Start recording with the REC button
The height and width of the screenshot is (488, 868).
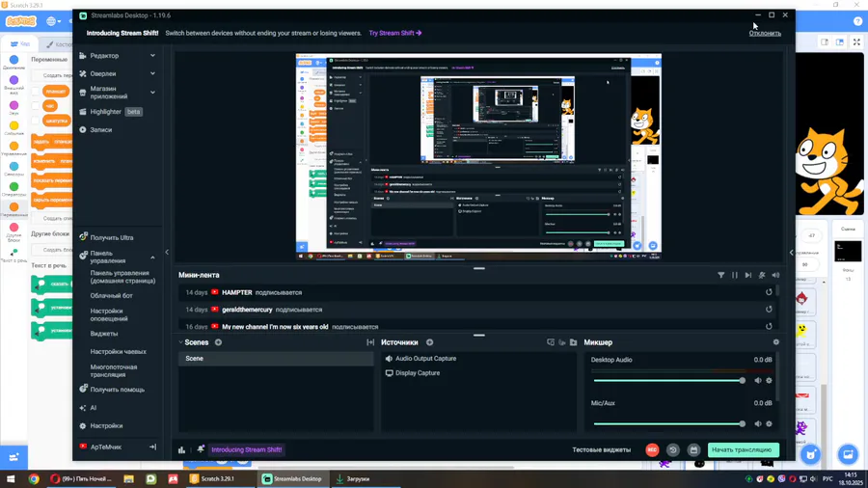point(652,449)
